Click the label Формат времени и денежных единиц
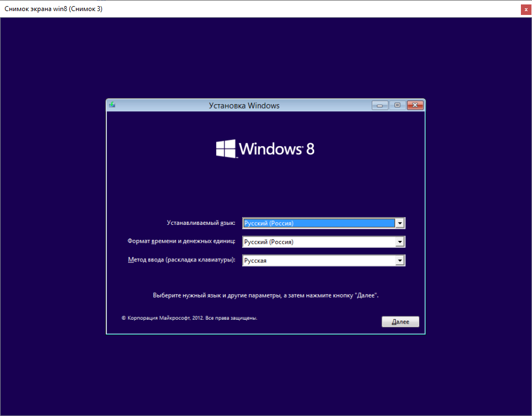 181,241
